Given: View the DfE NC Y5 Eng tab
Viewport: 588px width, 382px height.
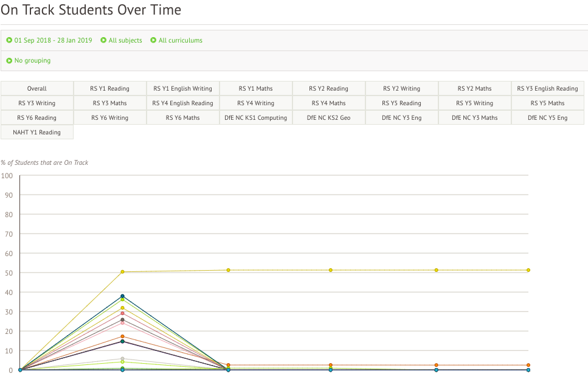Looking at the screenshot, I should (547, 118).
